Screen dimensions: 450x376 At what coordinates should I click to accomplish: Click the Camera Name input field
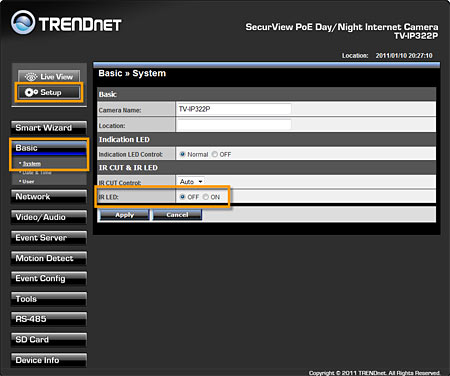click(x=234, y=109)
